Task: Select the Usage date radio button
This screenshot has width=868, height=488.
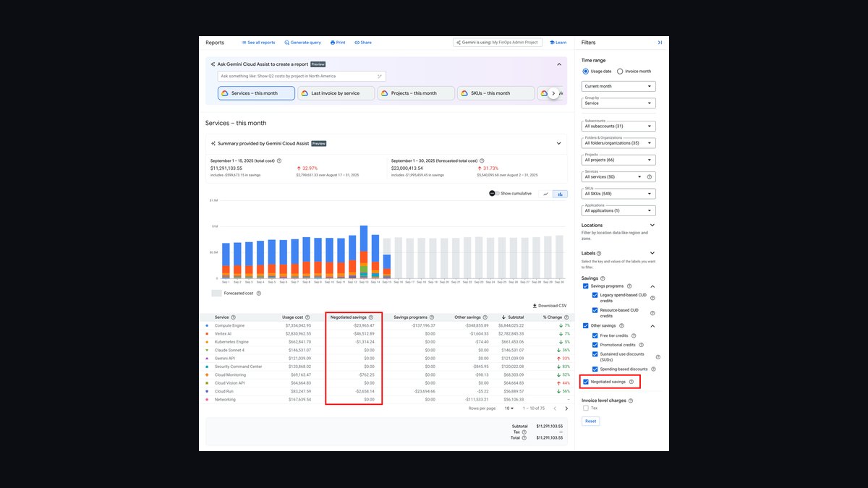Action: [586, 72]
